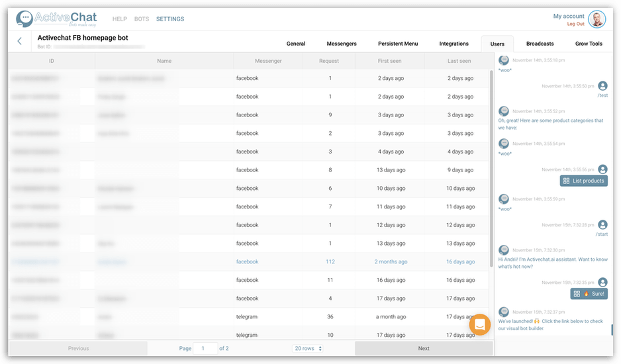Open the Persistent Menu tab
Viewport: 621px width, 364px height.
click(398, 44)
